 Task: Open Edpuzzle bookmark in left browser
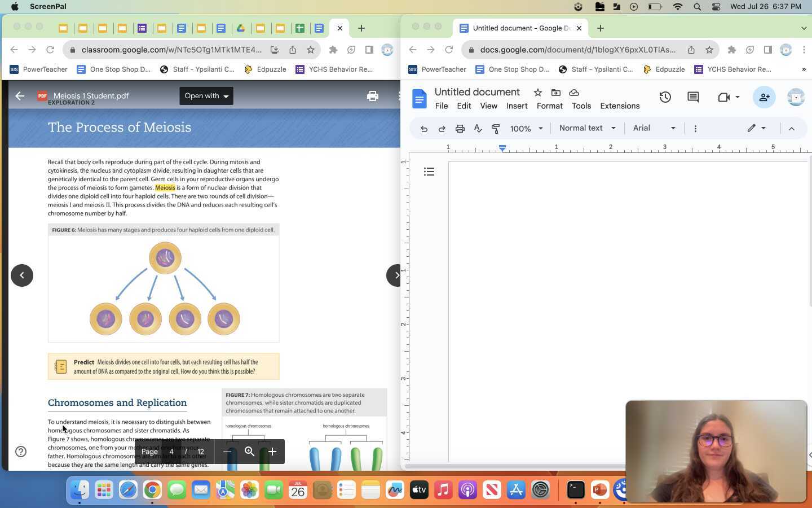click(265, 69)
